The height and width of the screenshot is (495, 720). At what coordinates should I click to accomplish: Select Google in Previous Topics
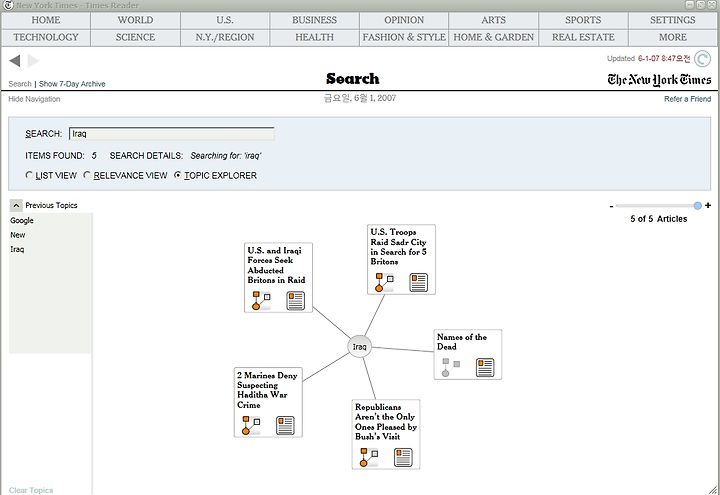point(22,220)
